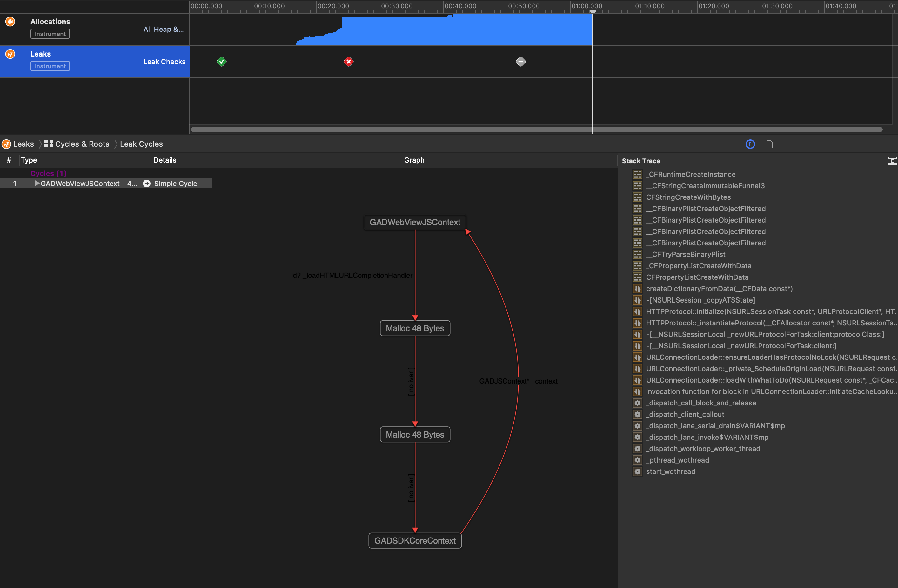Toggle the Extended Detail E indicator
Image resolution: width=898 pixels, height=588 pixels.
pyautogui.click(x=750, y=144)
